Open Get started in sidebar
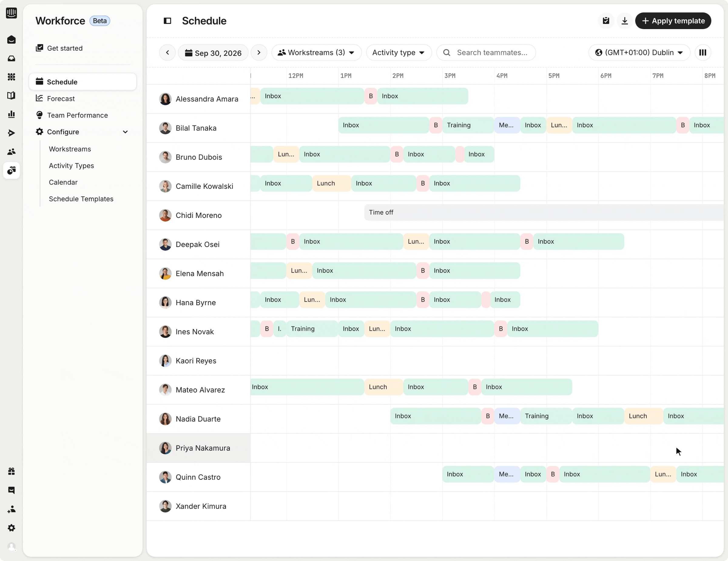This screenshot has width=728, height=561. pyautogui.click(x=65, y=48)
